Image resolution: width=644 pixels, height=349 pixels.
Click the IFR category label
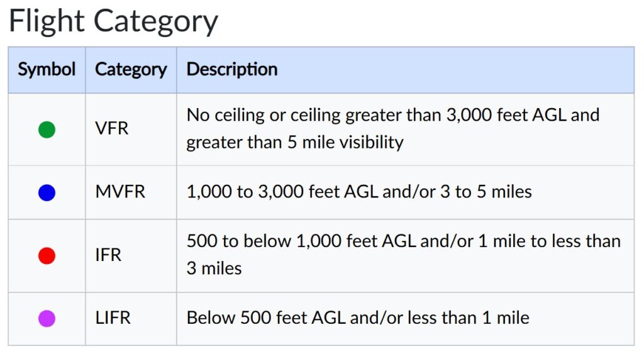(108, 255)
